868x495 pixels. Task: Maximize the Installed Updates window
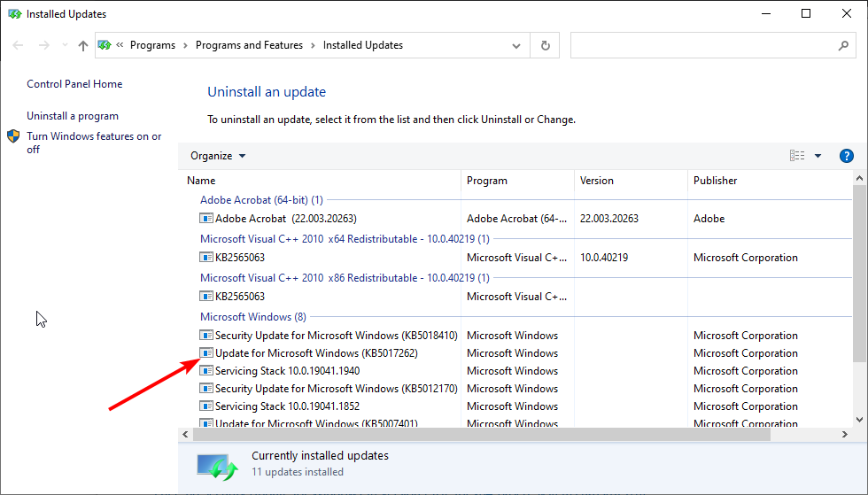pos(806,14)
